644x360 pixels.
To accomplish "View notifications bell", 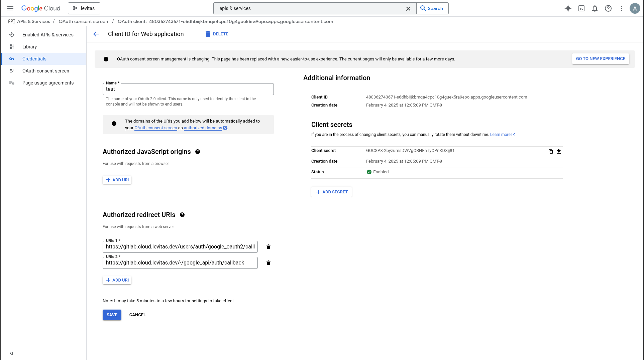I will (x=595, y=8).
